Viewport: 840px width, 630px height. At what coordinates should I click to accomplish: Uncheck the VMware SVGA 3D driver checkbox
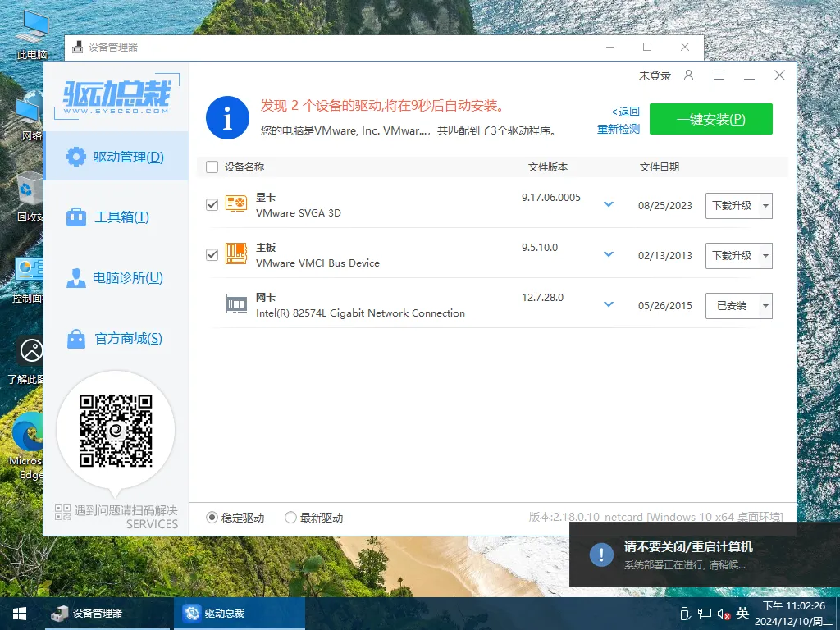[x=212, y=205]
